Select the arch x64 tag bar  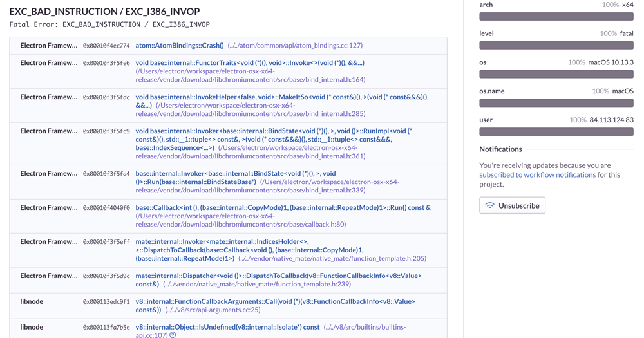tap(556, 17)
